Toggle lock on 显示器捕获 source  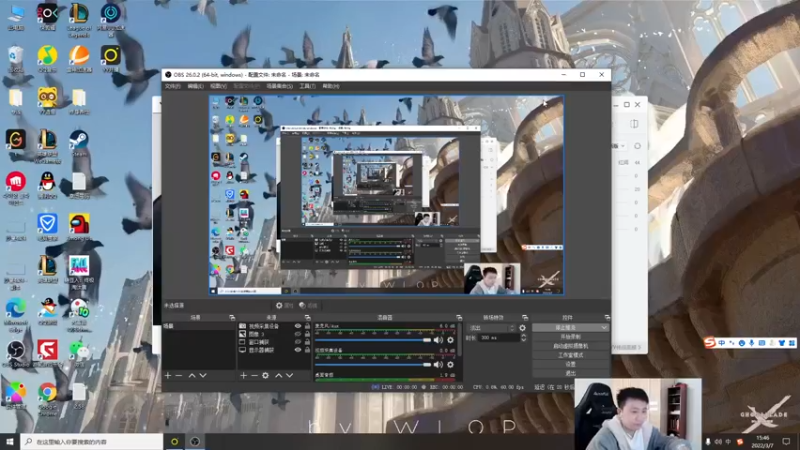(307, 350)
